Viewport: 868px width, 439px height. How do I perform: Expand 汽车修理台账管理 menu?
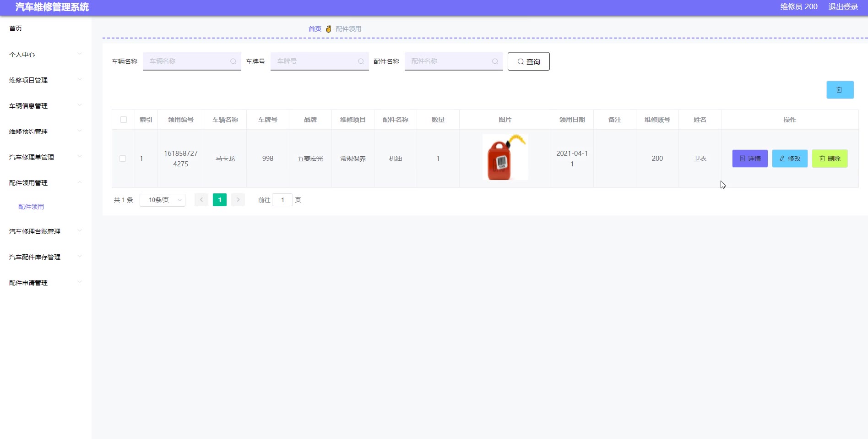point(45,231)
